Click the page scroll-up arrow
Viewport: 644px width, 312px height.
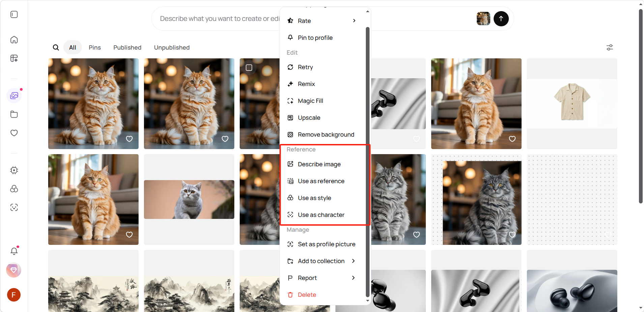click(x=641, y=4)
